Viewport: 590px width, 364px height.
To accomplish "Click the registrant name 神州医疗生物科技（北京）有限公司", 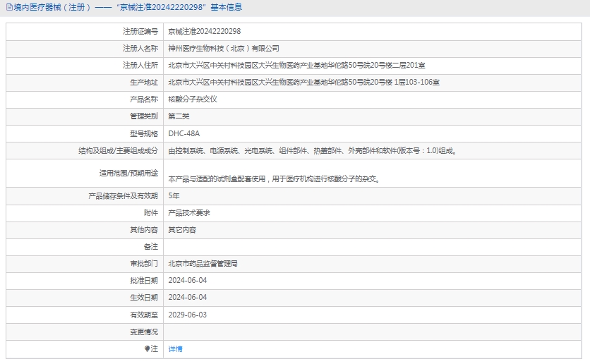I will [224, 49].
